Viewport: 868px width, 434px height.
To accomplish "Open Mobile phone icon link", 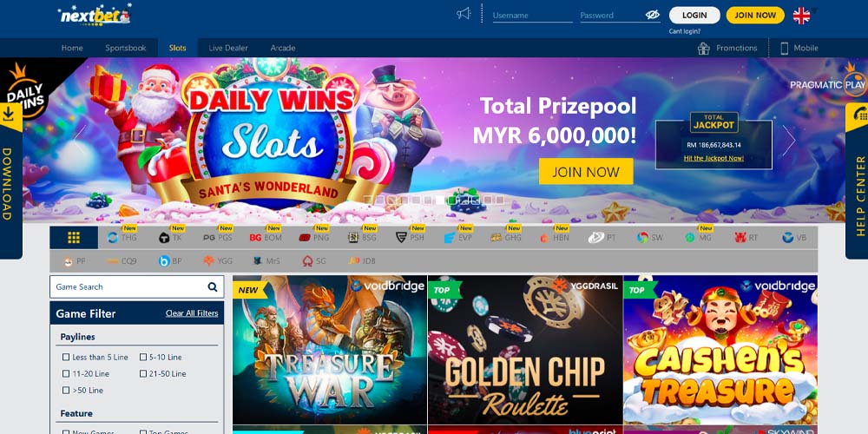I will pos(784,48).
